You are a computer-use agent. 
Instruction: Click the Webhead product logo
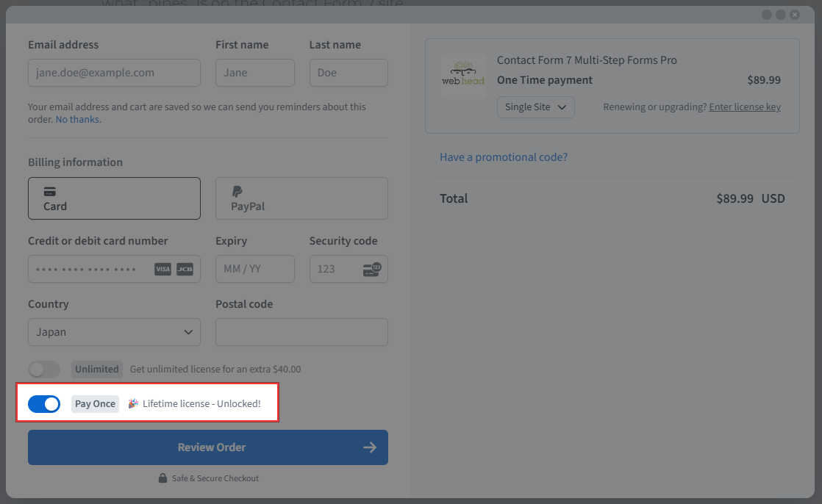(x=462, y=76)
